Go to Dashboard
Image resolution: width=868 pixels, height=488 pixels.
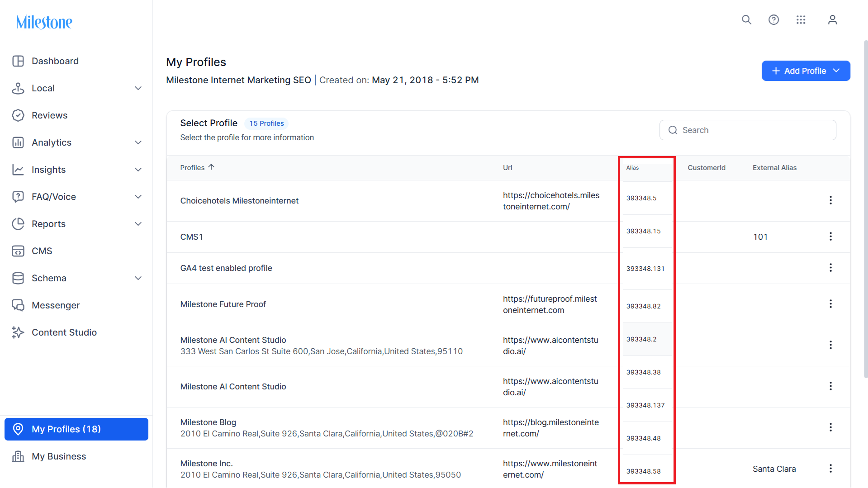(x=55, y=61)
